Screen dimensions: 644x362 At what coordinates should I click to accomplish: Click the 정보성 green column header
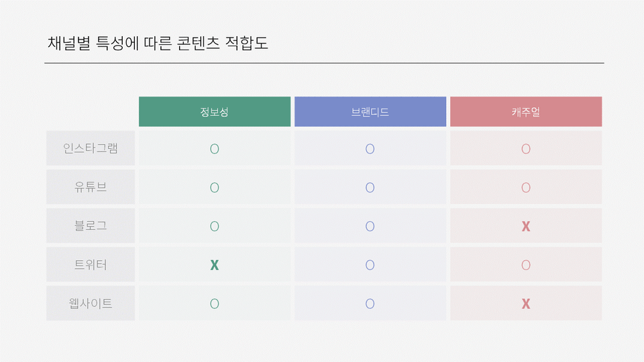(x=215, y=112)
